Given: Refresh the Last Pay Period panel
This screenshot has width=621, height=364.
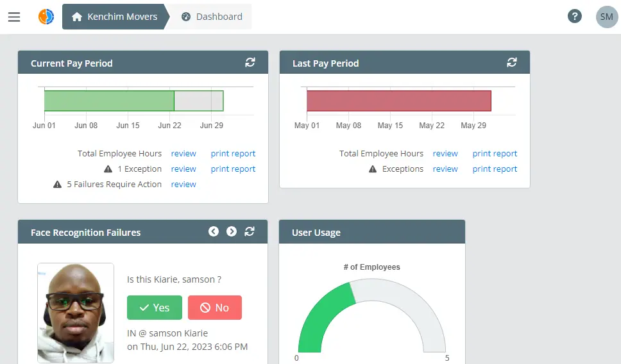Looking at the screenshot, I should click(x=512, y=62).
